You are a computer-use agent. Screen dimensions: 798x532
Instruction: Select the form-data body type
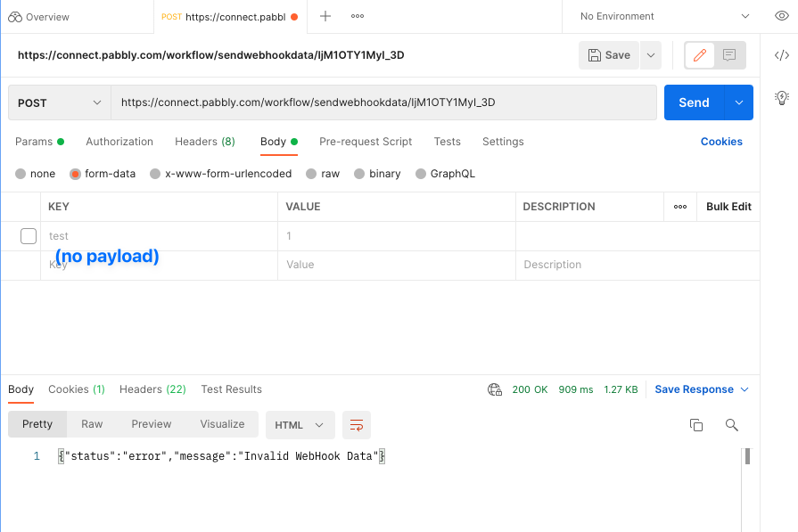click(x=103, y=174)
